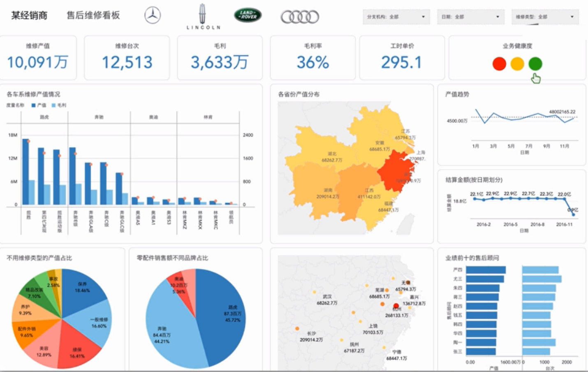588x372 pixels.
Task: Click the yellow business health indicator
Action: 517,64
